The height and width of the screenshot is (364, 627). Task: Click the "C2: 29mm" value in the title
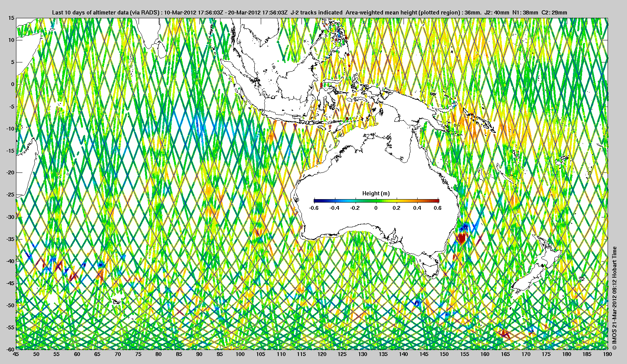click(x=554, y=13)
